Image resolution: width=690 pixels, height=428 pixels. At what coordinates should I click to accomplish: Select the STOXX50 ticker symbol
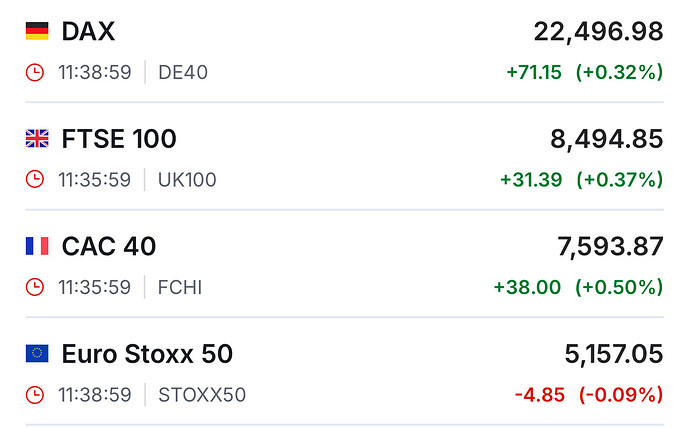[x=202, y=395]
